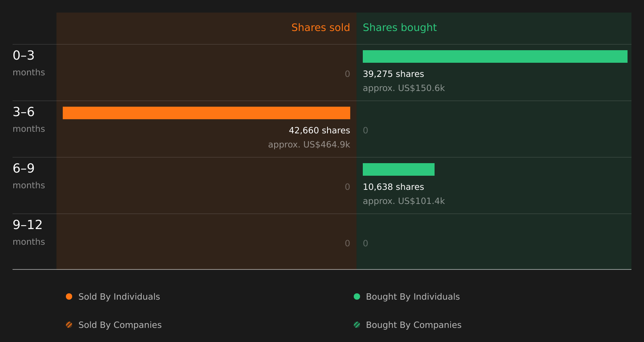Click the 42,660 shares value
Viewport: 644px width, 342px height.
[320, 131]
